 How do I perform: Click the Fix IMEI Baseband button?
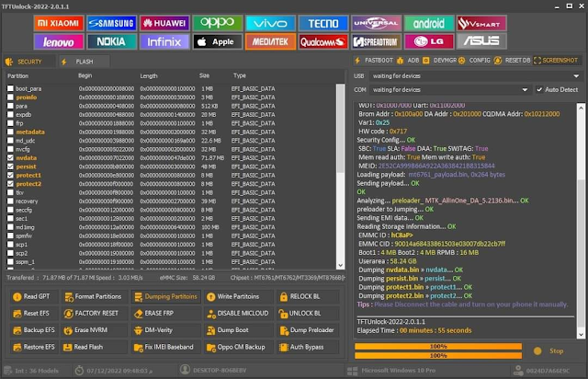pos(166,347)
